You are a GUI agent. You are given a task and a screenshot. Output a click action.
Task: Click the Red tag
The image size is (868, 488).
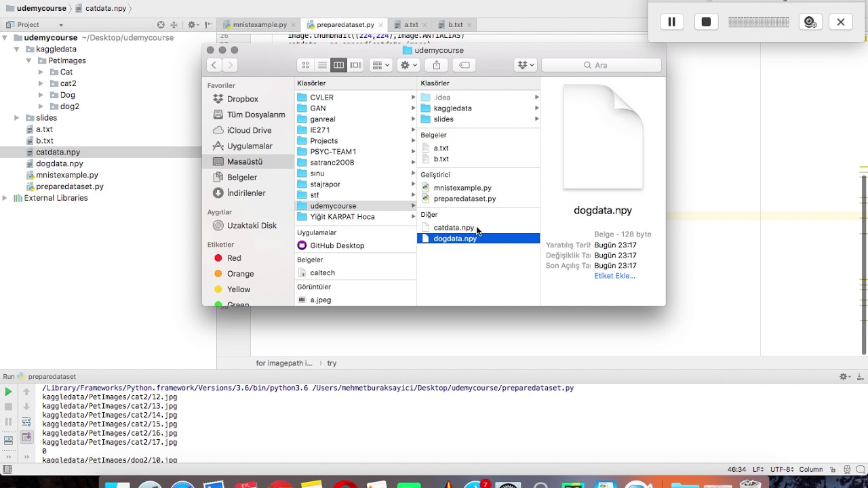(x=234, y=258)
